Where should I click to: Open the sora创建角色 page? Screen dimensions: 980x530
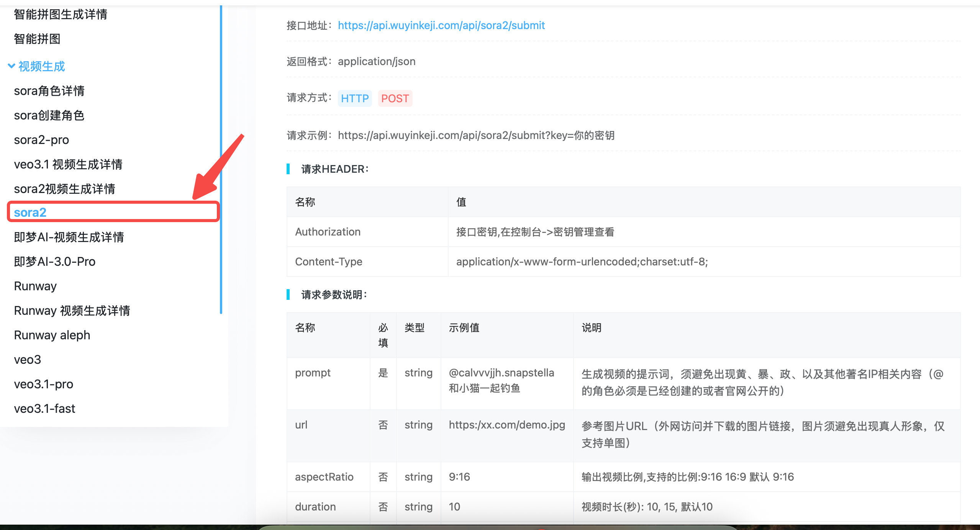(49, 115)
